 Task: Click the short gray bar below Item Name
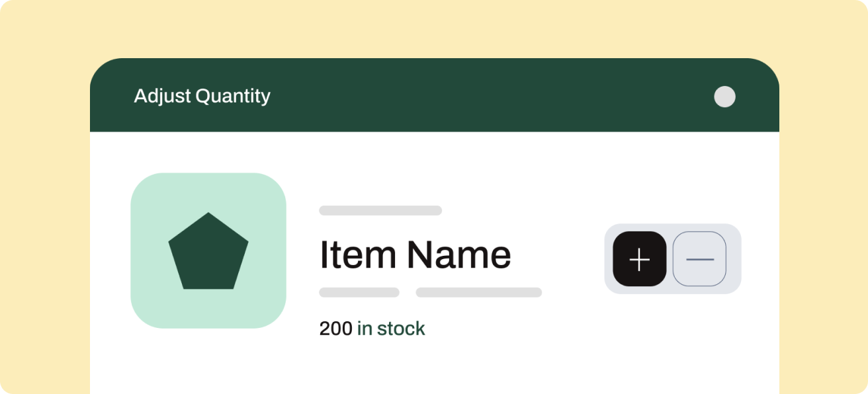359,292
